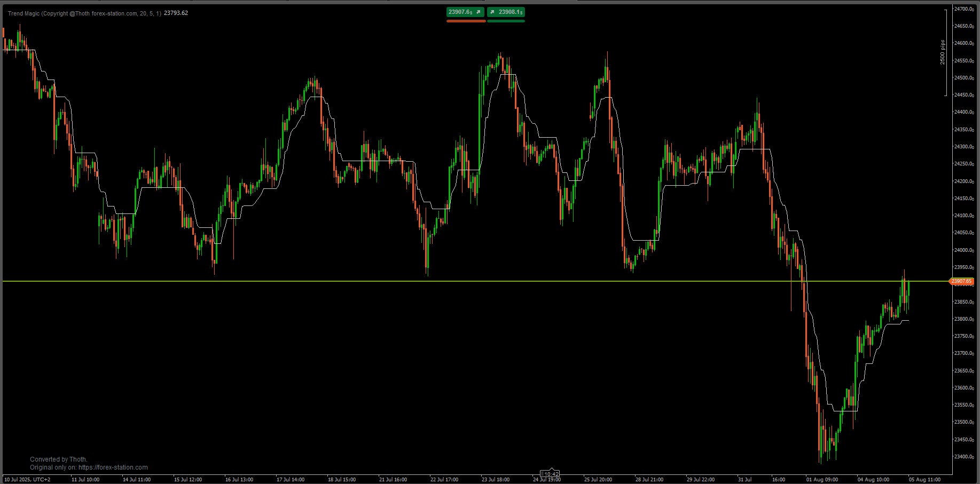Click the time zone label '10 Jul 2025, UTC+2'
The height and width of the screenshot is (484, 980).
coord(27,480)
